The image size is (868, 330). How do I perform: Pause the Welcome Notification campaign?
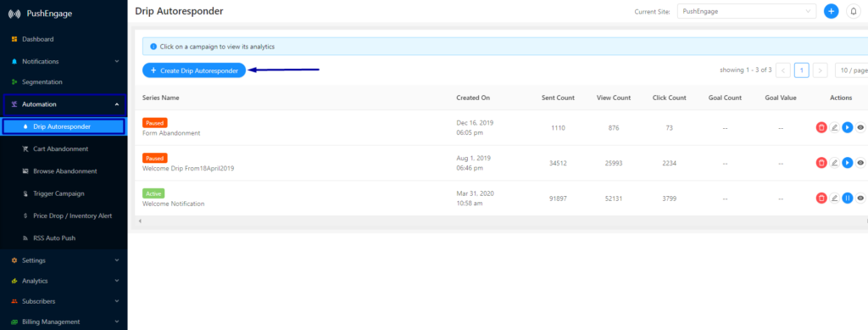[x=848, y=198]
